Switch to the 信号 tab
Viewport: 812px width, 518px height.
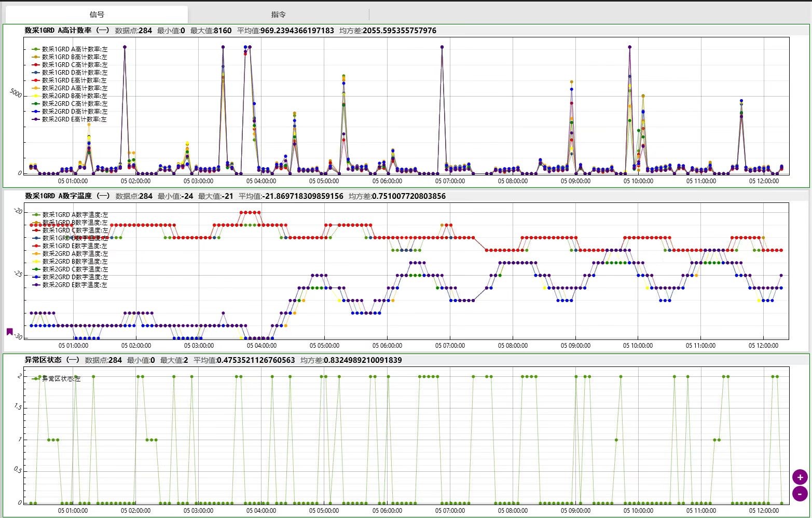tap(97, 15)
